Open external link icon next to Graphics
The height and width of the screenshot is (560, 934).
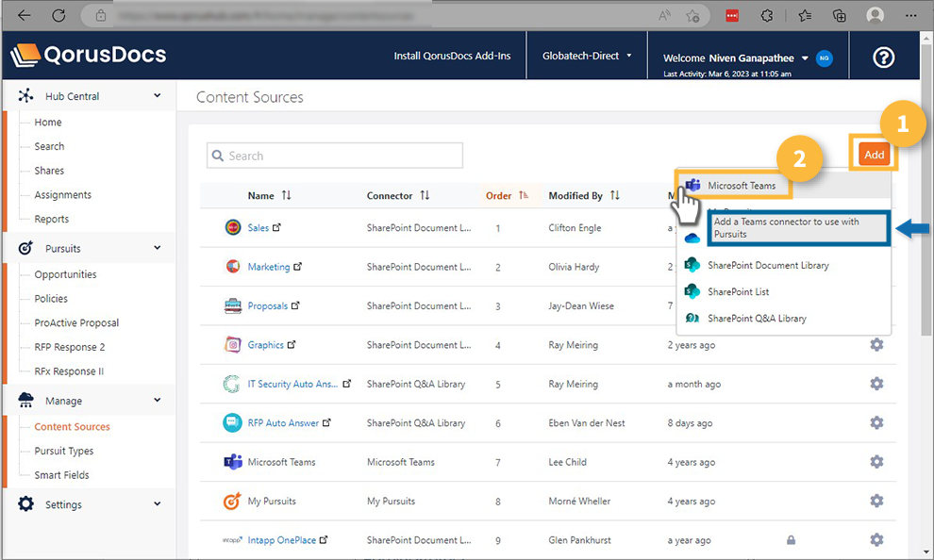pos(292,344)
